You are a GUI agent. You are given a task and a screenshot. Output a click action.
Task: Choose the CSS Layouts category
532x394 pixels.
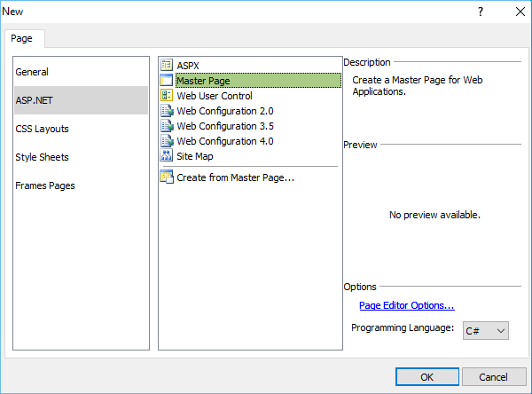42,129
